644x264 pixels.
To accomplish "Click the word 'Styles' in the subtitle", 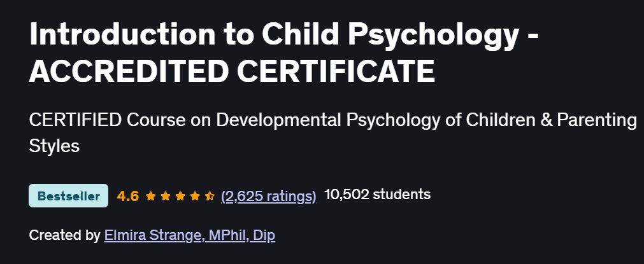I will tap(54, 146).
